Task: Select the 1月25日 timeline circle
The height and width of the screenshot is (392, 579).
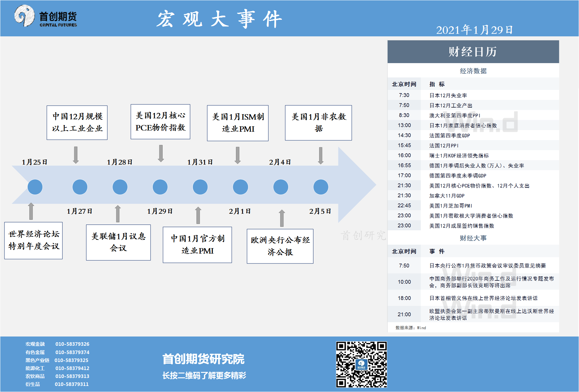Action: [x=35, y=187]
